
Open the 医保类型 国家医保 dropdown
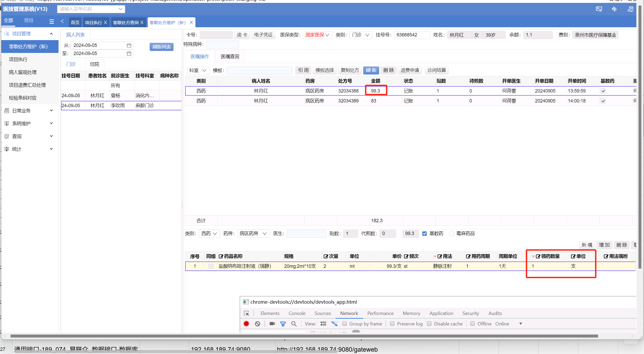tap(317, 35)
